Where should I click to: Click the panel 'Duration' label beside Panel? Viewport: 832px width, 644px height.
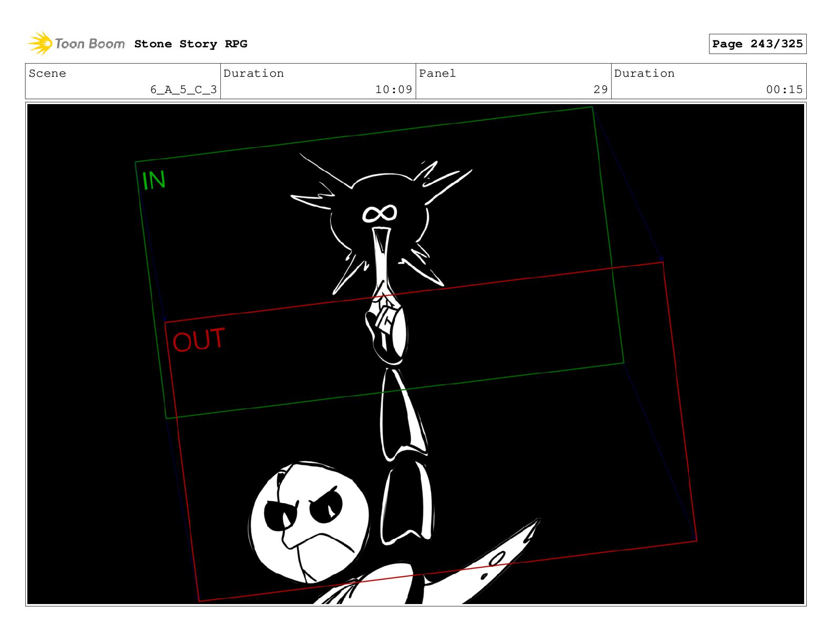[x=644, y=74]
